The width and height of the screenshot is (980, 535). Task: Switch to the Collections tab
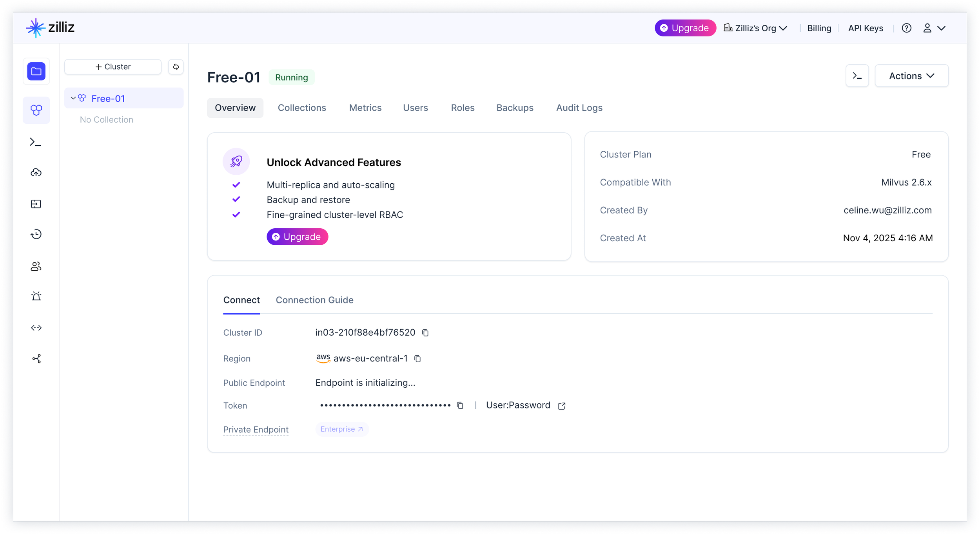pos(302,108)
